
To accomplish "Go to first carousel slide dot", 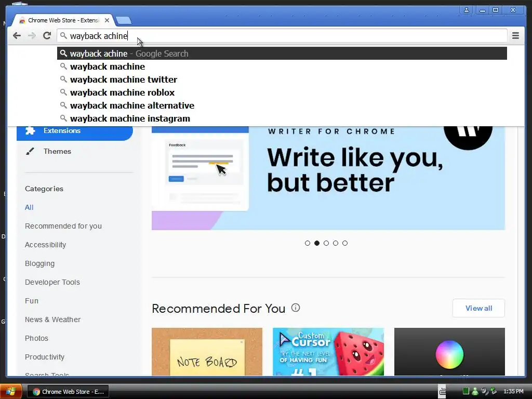I will coord(308,243).
